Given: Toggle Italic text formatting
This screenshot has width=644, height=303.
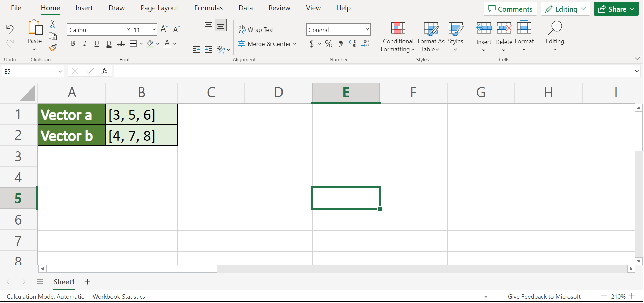Looking at the screenshot, I should pyautogui.click(x=85, y=44).
